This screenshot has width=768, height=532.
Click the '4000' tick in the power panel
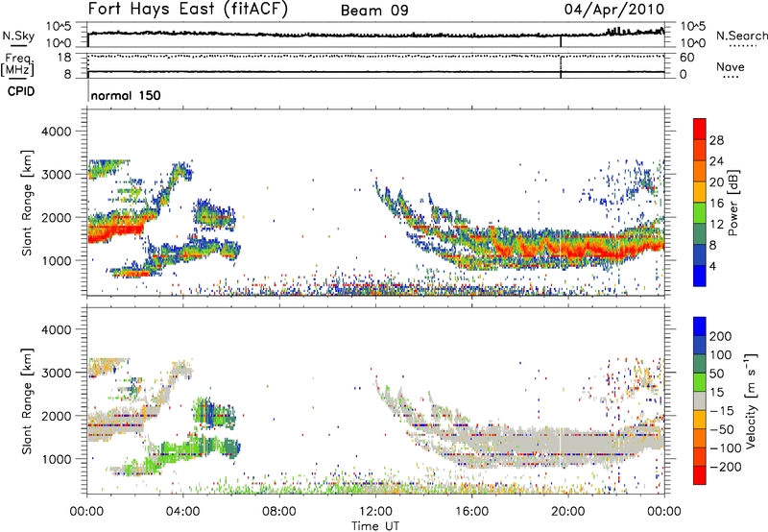pos(56,132)
